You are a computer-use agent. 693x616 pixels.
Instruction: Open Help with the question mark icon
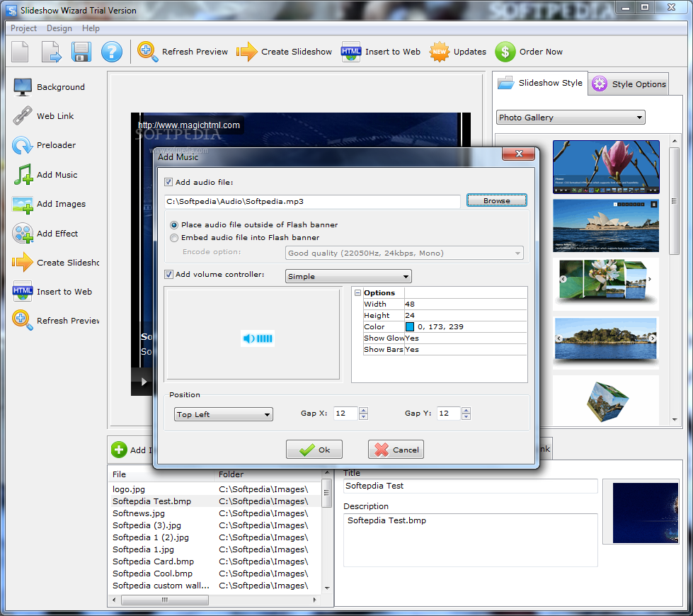tap(112, 52)
